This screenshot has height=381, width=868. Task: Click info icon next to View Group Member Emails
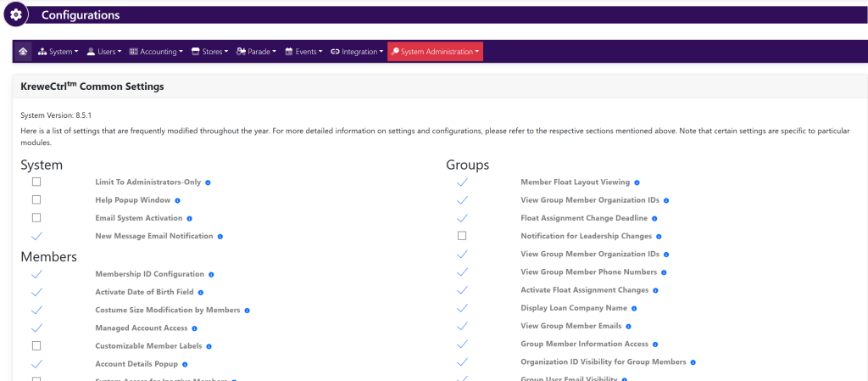[x=628, y=326]
